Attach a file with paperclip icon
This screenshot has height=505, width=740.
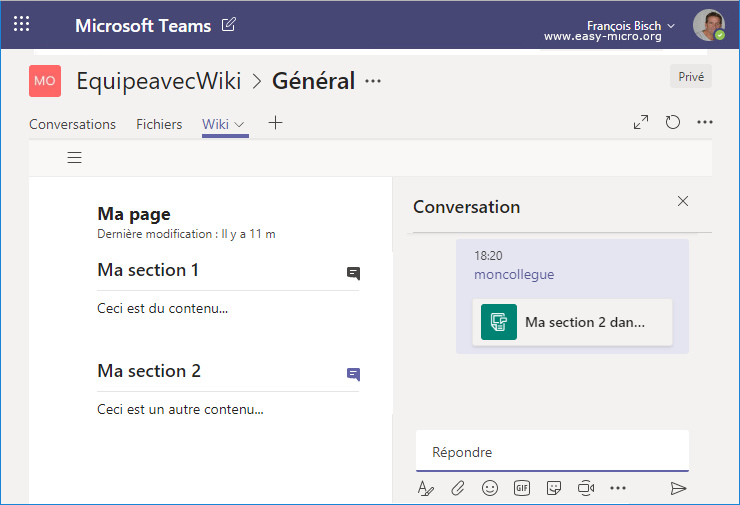pyautogui.click(x=458, y=488)
